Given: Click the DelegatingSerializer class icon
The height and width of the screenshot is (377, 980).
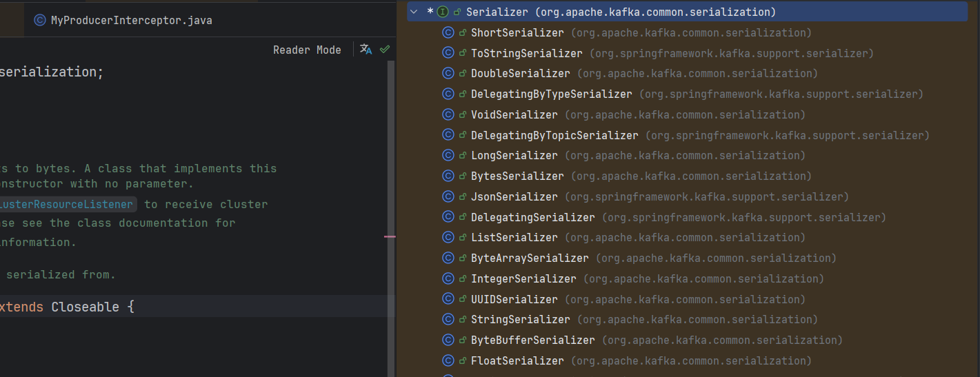Looking at the screenshot, I should coord(448,217).
